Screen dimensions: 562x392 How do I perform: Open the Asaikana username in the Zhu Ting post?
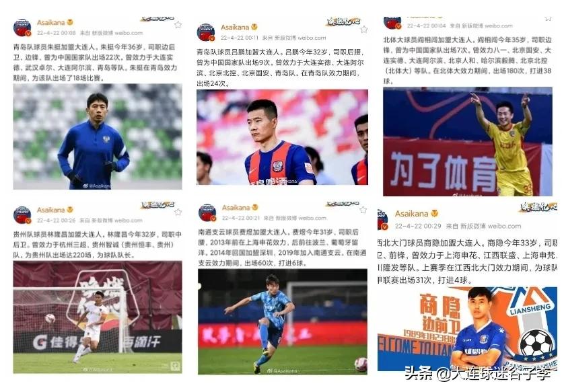(x=51, y=23)
